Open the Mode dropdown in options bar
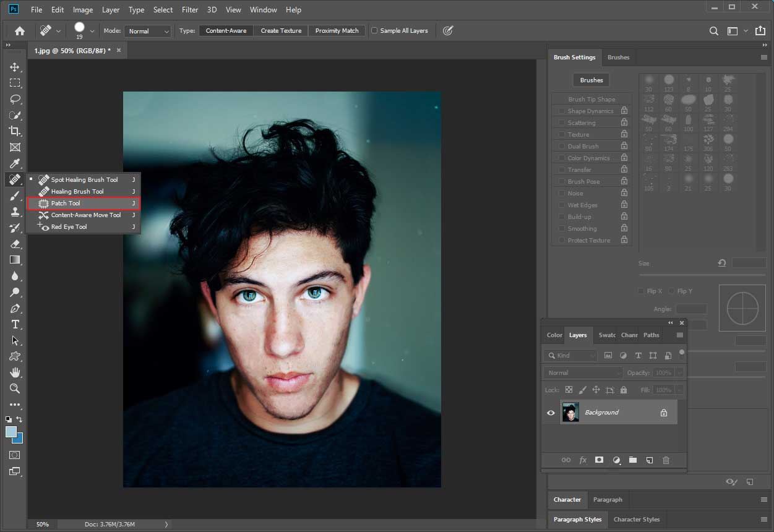Viewport: 774px width, 532px height. point(147,30)
